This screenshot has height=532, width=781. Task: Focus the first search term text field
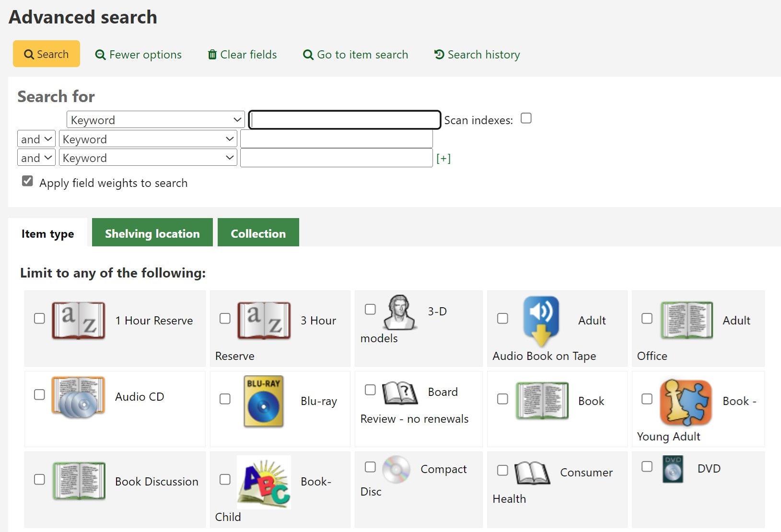[x=344, y=120]
